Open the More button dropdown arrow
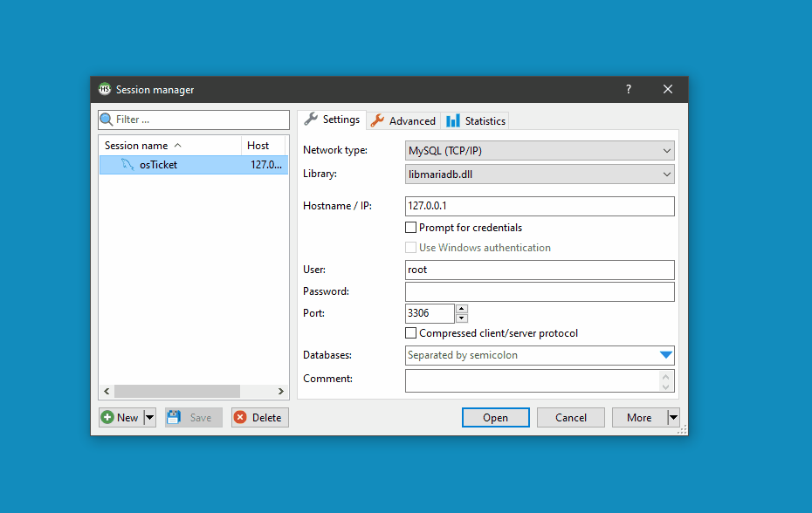This screenshot has height=513, width=812. [x=673, y=417]
